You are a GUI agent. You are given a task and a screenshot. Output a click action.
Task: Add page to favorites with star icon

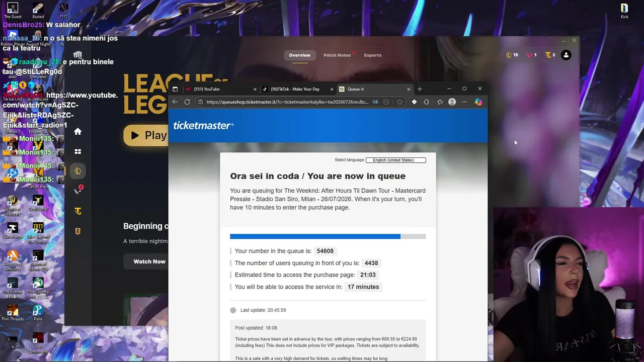click(400, 102)
